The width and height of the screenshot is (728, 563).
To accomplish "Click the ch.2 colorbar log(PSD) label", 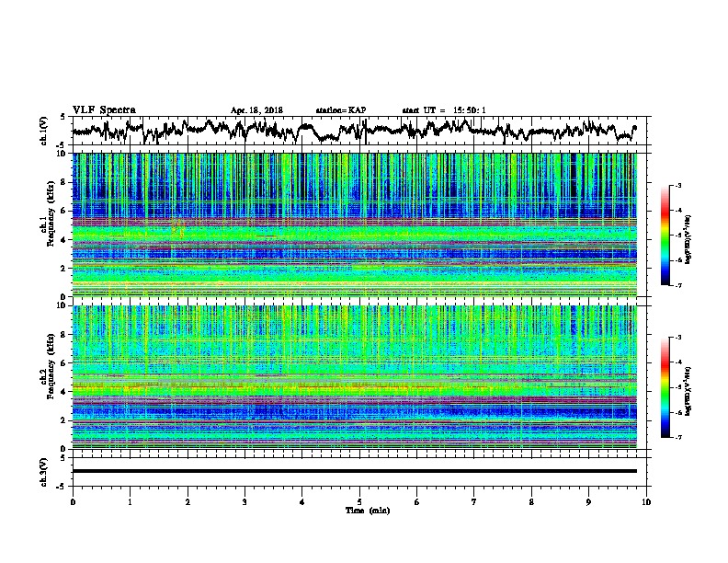I will pyautogui.click(x=688, y=391).
